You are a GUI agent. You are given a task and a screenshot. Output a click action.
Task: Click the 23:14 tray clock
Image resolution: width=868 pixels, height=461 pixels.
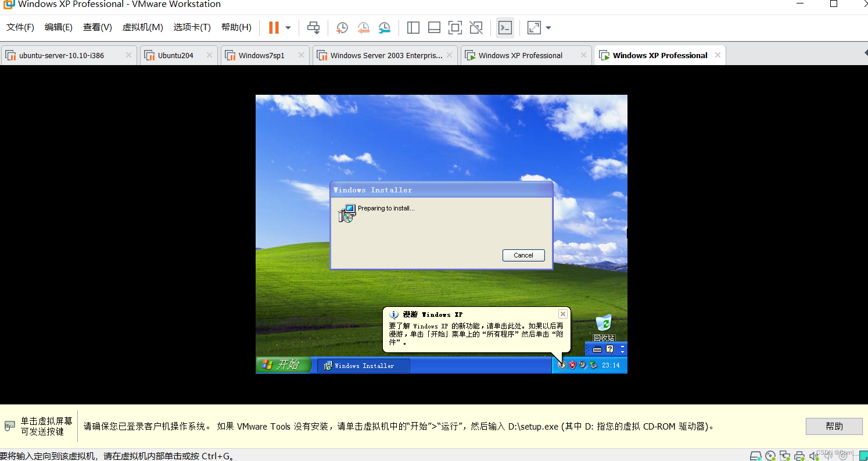pyautogui.click(x=611, y=366)
